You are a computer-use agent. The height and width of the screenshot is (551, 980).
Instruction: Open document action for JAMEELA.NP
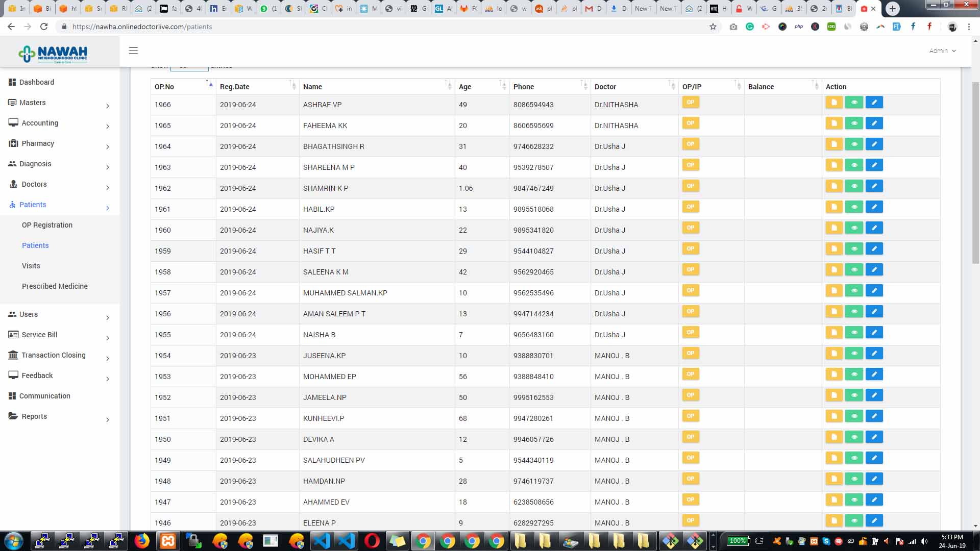pos(834,395)
